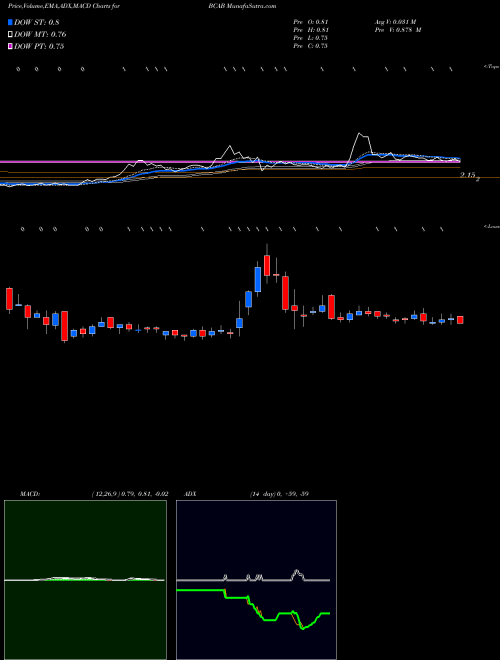Screen dimensions: 500x660
Task: Click the 'Pre L: 0.73' low value
Action: [x=311, y=38]
